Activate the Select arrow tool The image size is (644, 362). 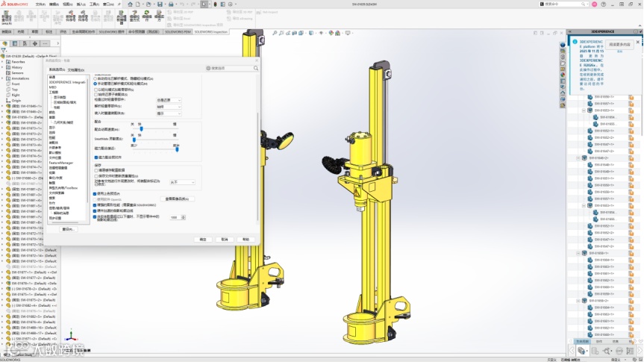[x=204, y=4]
